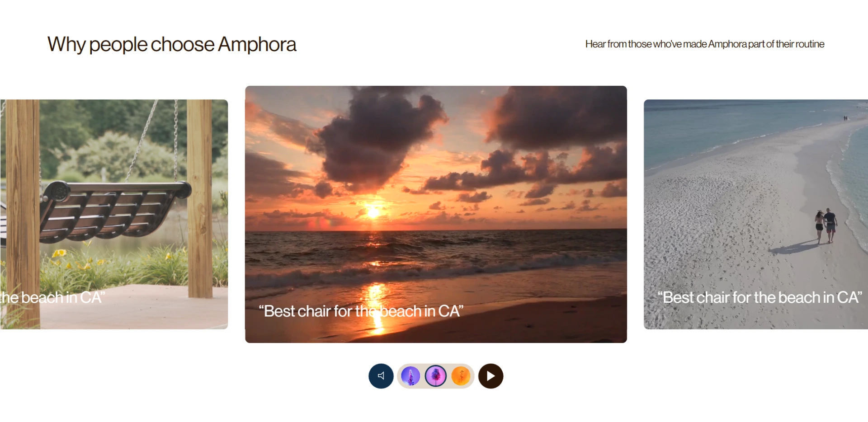Click the sunset beach video in the center
The width and height of the screenshot is (868, 422).
(436, 214)
